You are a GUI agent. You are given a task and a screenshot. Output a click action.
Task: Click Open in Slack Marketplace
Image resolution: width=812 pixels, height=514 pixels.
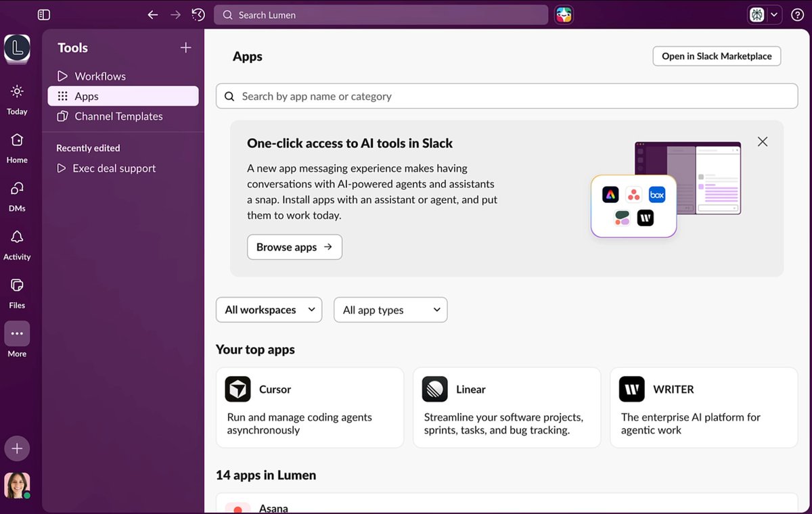click(x=716, y=56)
